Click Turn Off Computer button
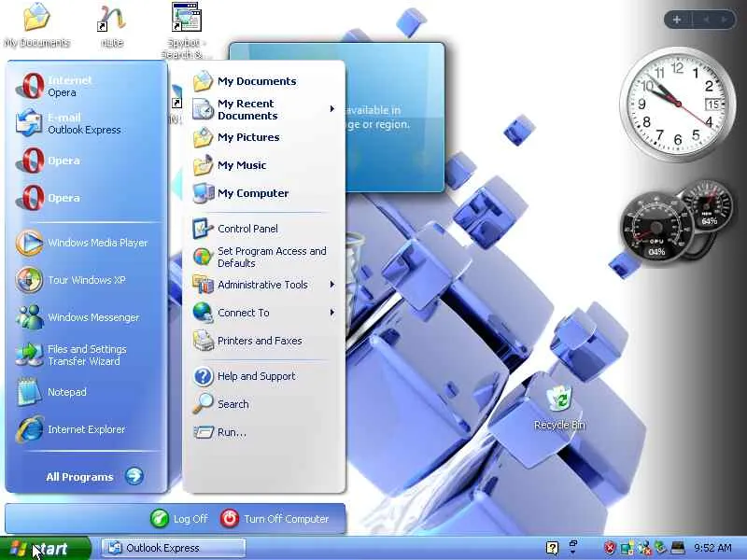Image resolution: width=747 pixels, height=560 pixels. click(x=275, y=519)
